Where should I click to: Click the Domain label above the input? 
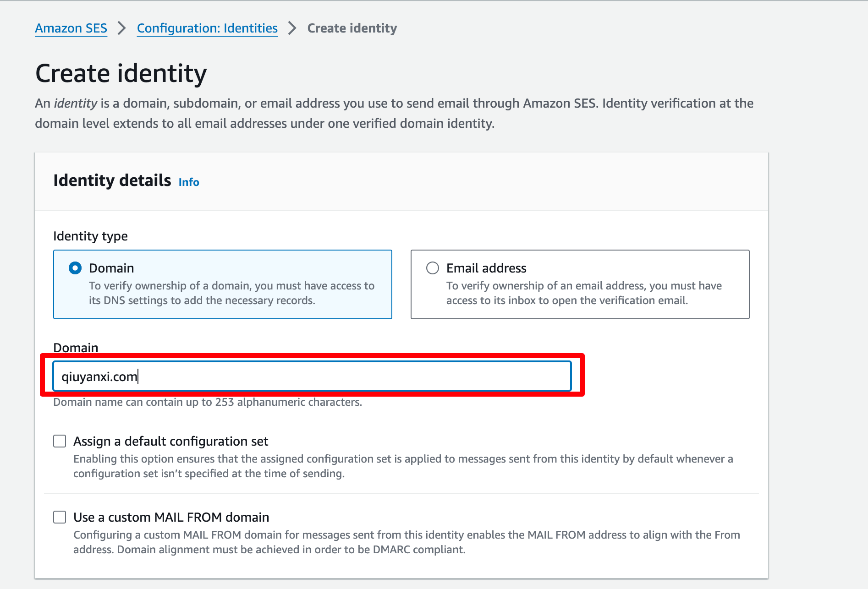76,348
